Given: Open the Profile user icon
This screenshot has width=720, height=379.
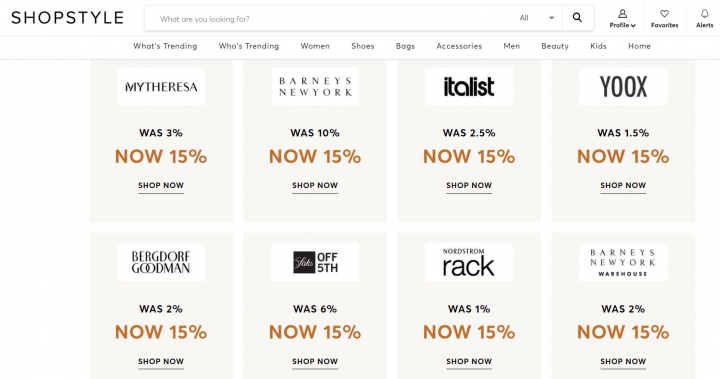Looking at the screenshot, I should coord(622,14).
